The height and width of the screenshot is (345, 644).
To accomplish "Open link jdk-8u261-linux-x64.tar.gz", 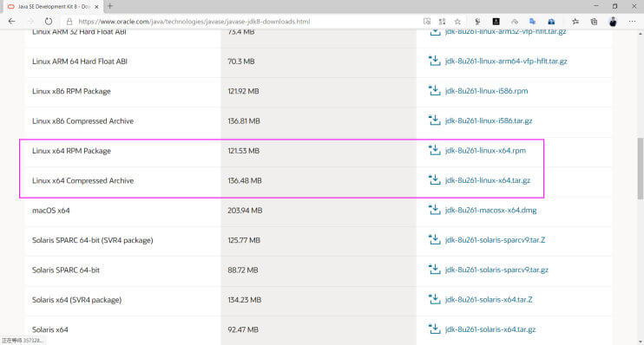I will [488, 180].
